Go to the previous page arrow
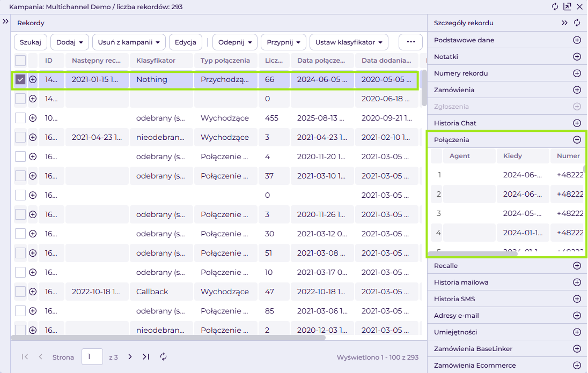This screenshot has height=373, width=588. pos(40,357)
